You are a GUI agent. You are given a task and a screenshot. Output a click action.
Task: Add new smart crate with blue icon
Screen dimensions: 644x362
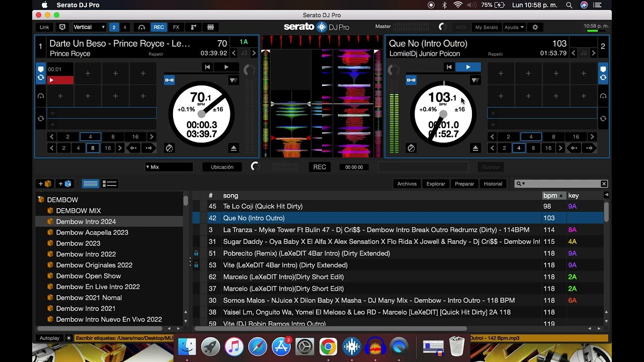click(65, 184)
